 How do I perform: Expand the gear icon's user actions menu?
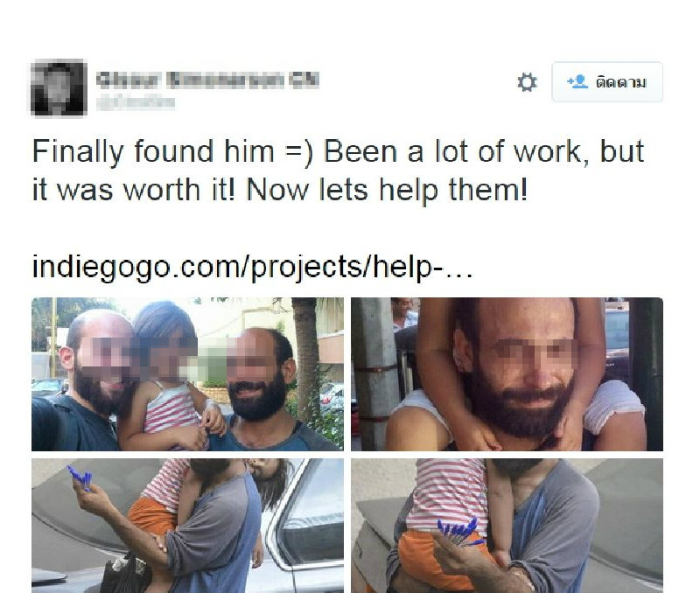click(x=527, y=82)
